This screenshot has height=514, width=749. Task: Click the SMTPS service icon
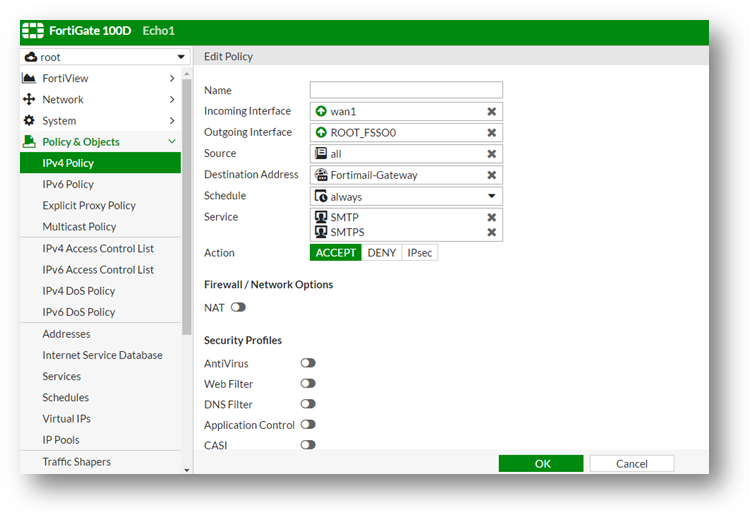click(x=321, y=232)
